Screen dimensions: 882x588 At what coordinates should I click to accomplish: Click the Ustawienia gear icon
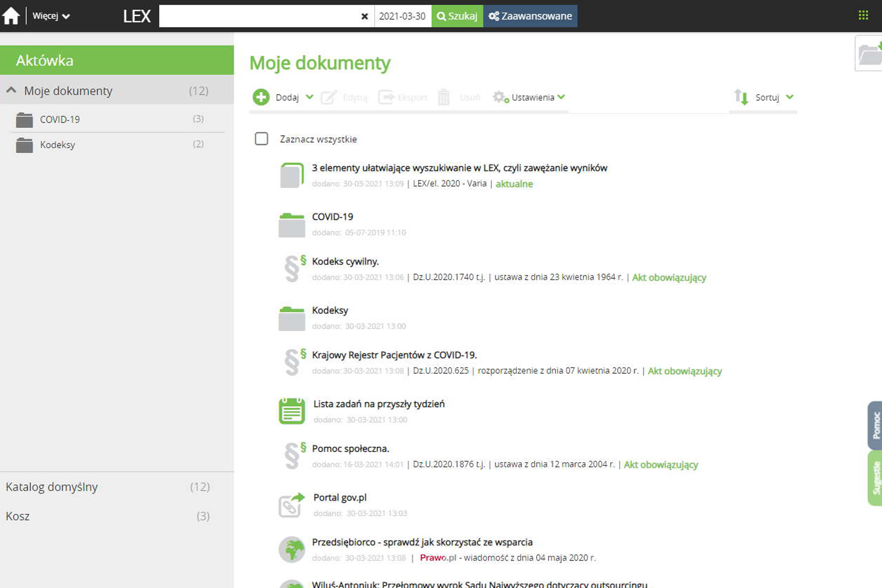pos(500,97)
